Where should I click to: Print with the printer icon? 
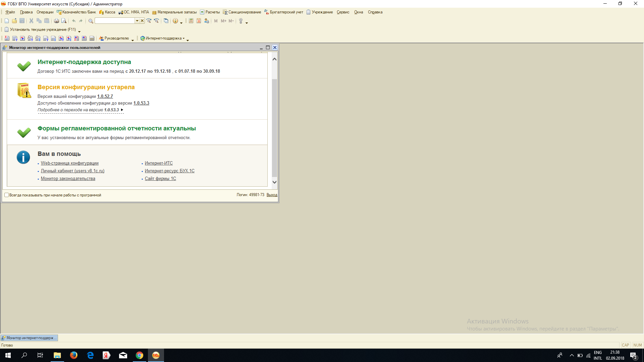56,21
